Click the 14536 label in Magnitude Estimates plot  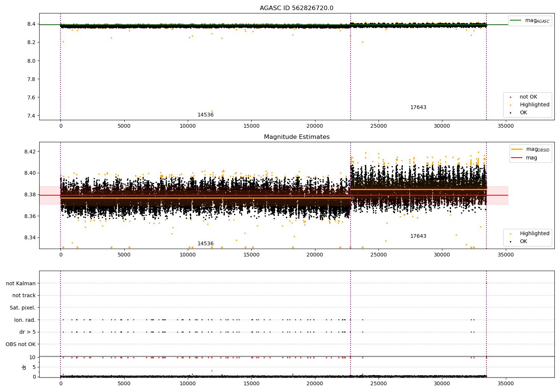[205, 244]
